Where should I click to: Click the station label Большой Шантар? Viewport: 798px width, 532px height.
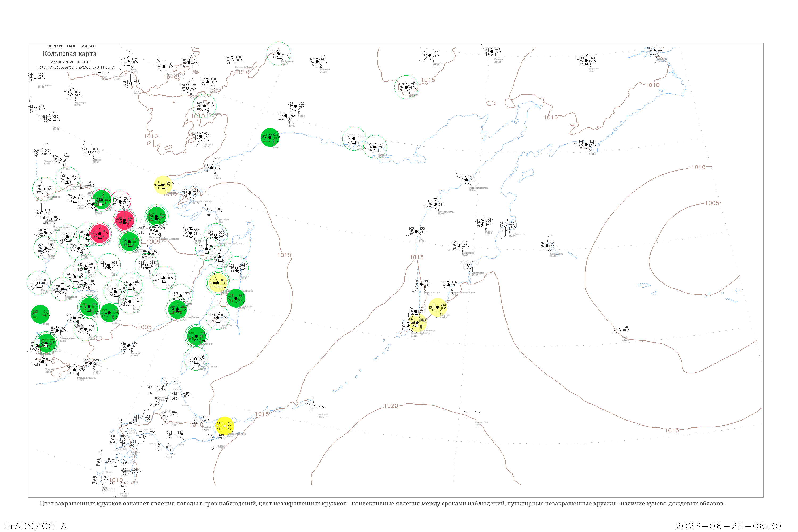pyautogui.click(x=202, y=201)
